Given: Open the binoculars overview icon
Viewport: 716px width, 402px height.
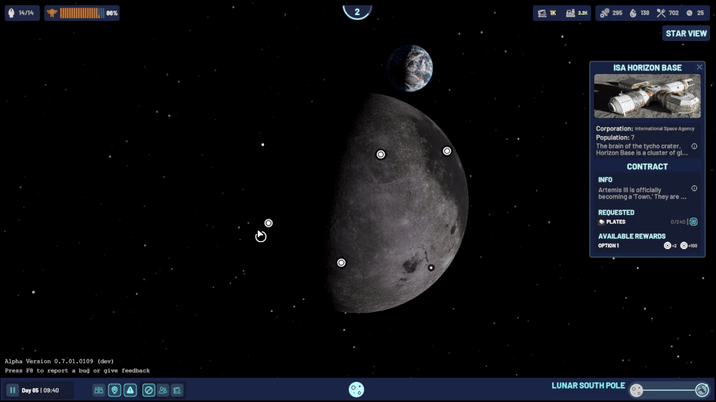Looking at the screenshot, I should 99,390.
